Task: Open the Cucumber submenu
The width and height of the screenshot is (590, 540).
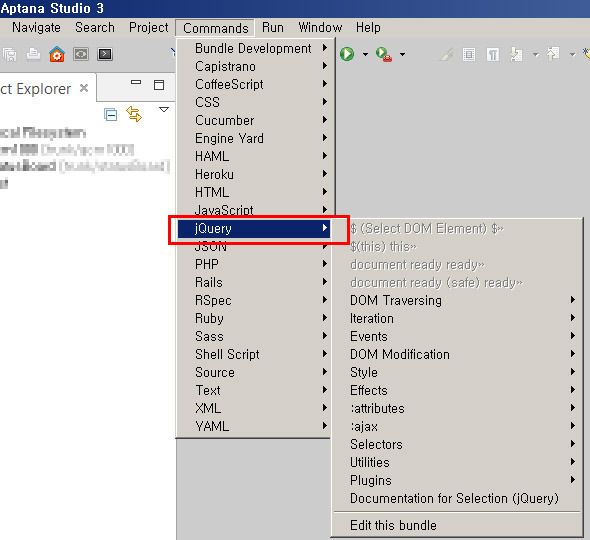Action: (254, 120)
